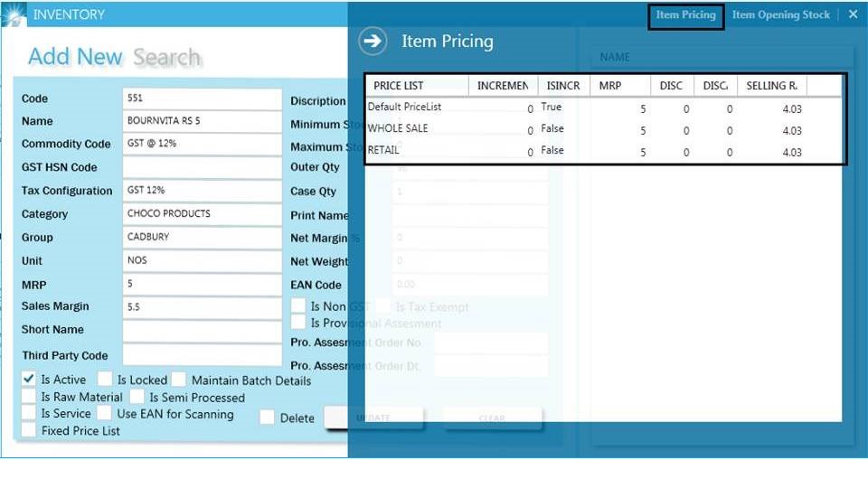Click the arrow icon beside Item Pricing
The height and width of the screenshot is (479, 868).
click(373, 41)
